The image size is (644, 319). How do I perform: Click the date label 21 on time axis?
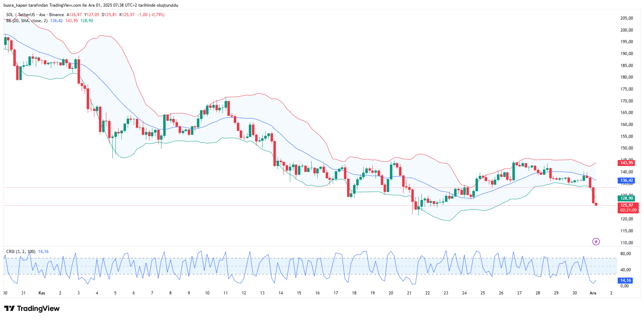click(409, 293)
